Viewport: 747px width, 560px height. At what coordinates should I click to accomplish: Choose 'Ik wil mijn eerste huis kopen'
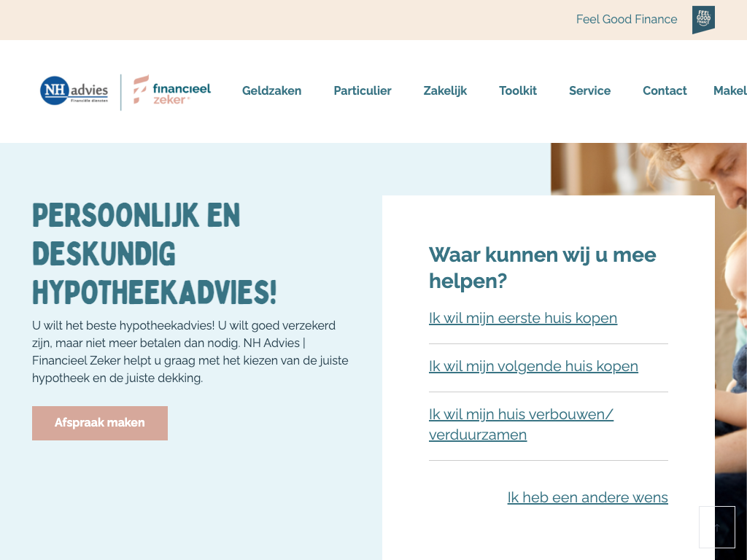tap(523, 318)
